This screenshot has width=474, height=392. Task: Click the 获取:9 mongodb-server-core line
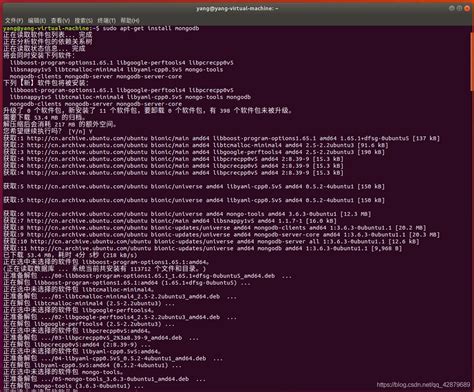pyautogui.click(x=221, y=235)
